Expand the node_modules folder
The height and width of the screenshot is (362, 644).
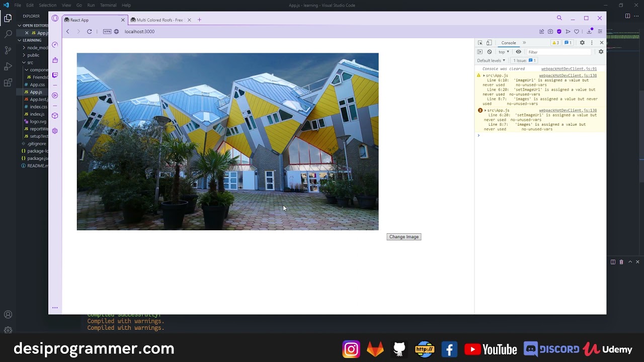35,48
